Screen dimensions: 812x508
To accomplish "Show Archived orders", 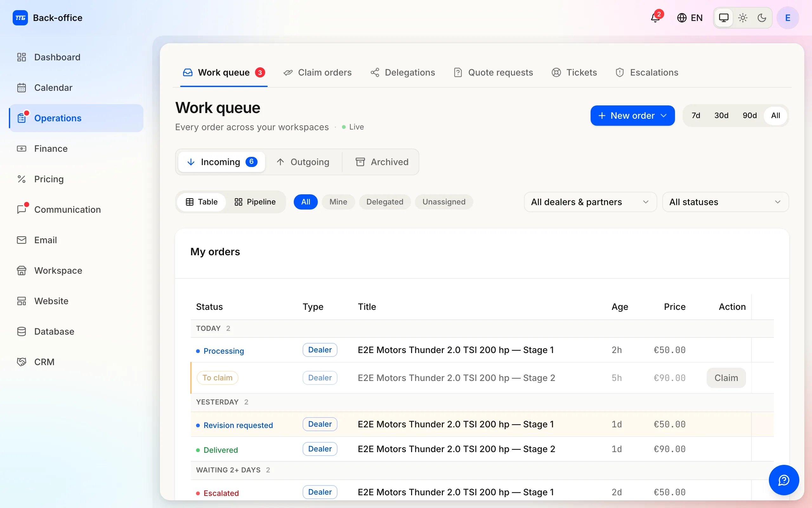I will tap(382, 162).
